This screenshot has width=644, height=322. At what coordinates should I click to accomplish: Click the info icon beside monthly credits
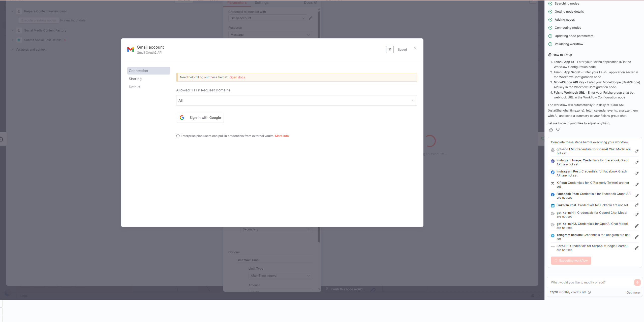(x=589, y=292)
